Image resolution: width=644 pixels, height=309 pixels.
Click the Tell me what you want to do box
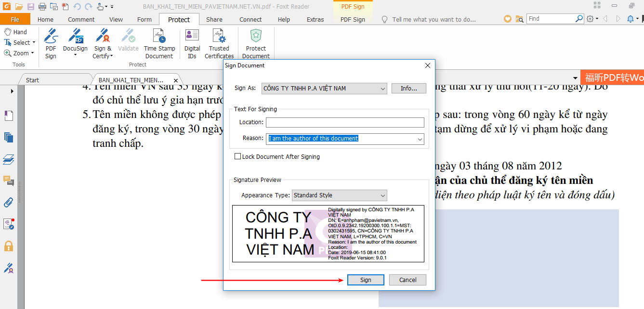coord(429,19)
